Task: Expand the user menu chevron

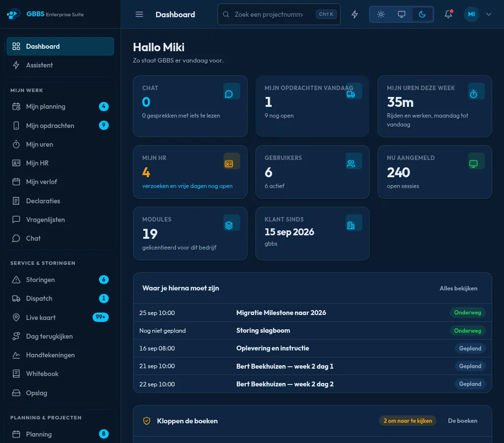Action: 489,14
